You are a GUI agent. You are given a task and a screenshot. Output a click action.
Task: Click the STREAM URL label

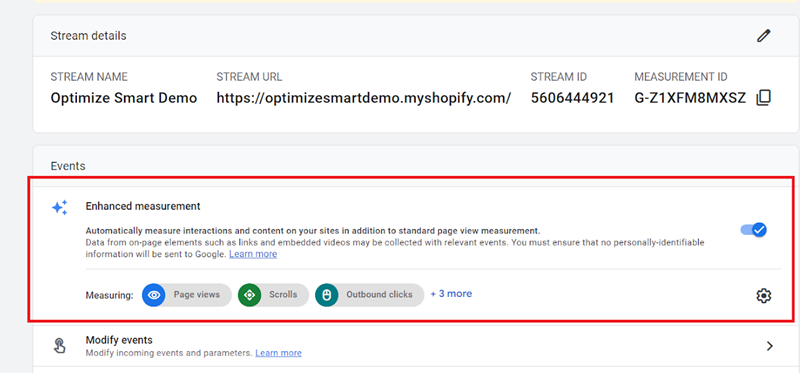(249, 77)
